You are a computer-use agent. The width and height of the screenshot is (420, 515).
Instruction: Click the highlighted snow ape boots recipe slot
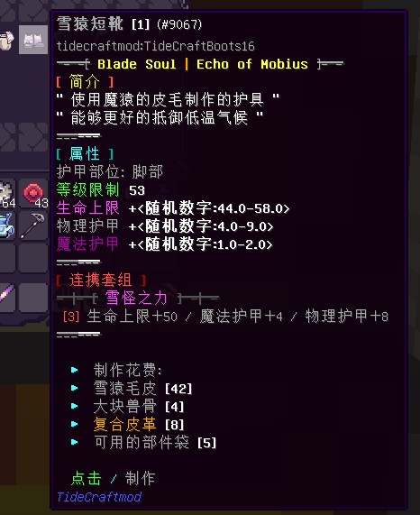[x=33, y=40]
